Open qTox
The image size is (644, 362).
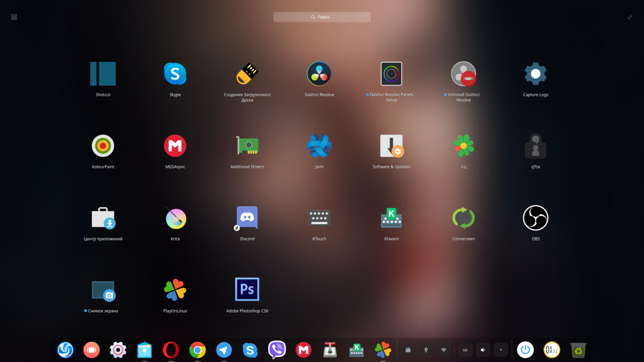click(536, 146)
